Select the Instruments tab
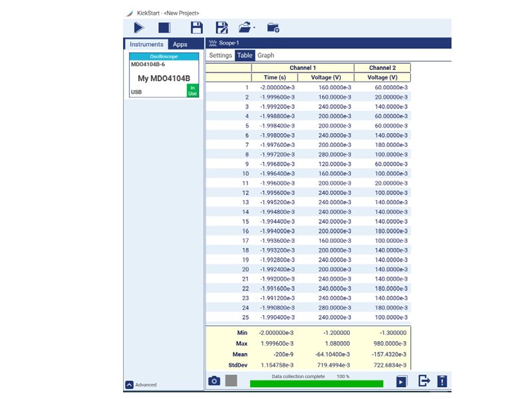532x399 pixels. click(146, 45)
